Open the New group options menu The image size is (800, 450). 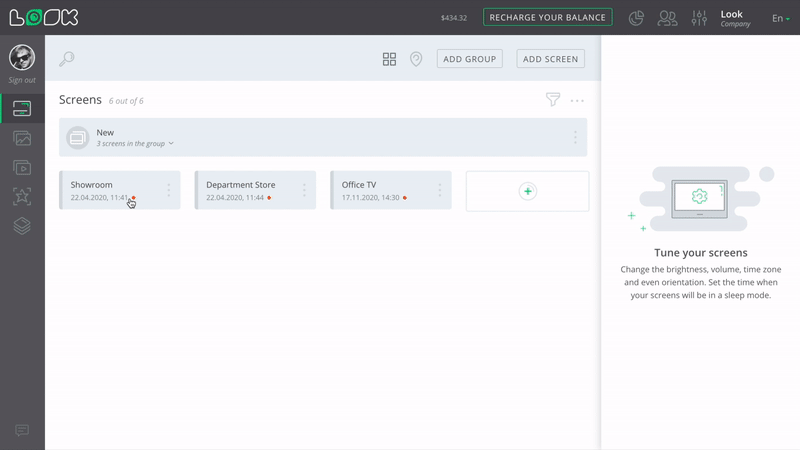point(575,137)
